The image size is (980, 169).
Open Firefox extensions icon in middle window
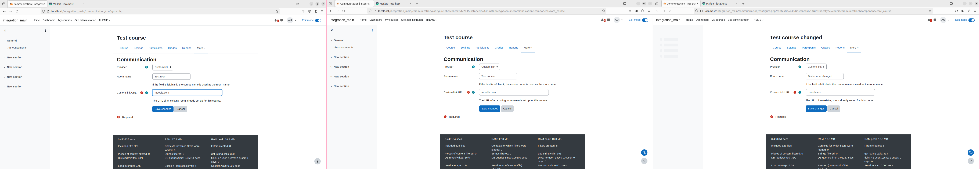click(643, 11)
